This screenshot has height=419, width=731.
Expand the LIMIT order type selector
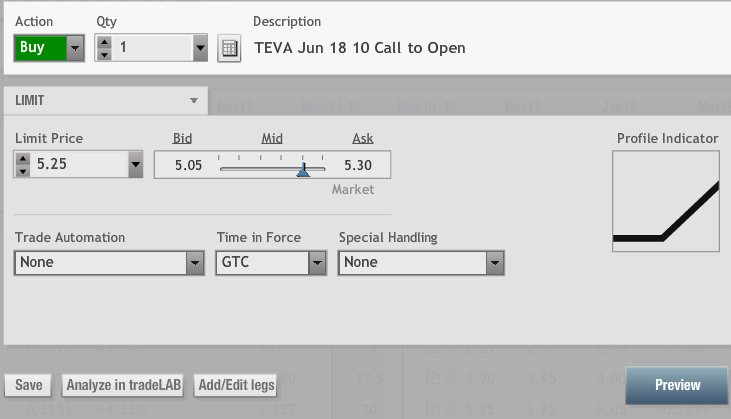pos(106,100)
